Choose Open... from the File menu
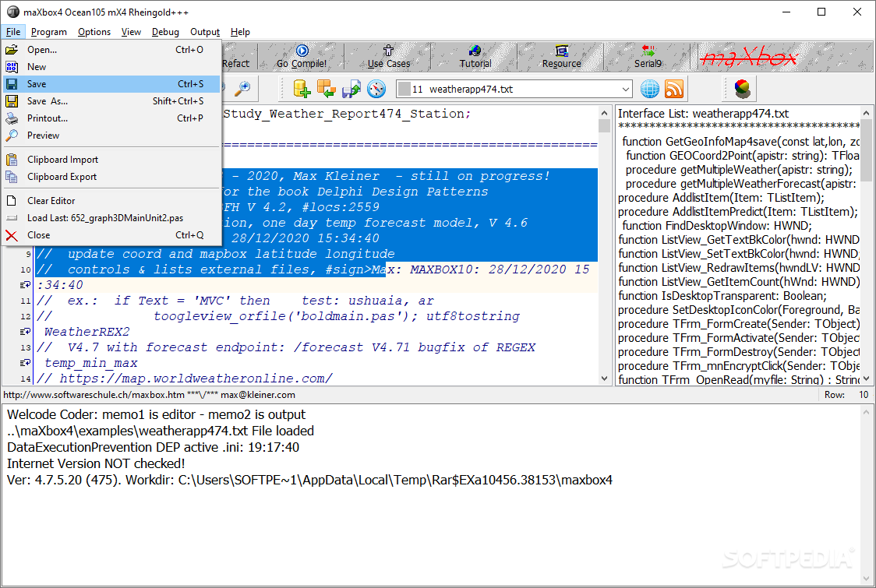Screen dimensions: 876x588 click(x=111, y=50)
